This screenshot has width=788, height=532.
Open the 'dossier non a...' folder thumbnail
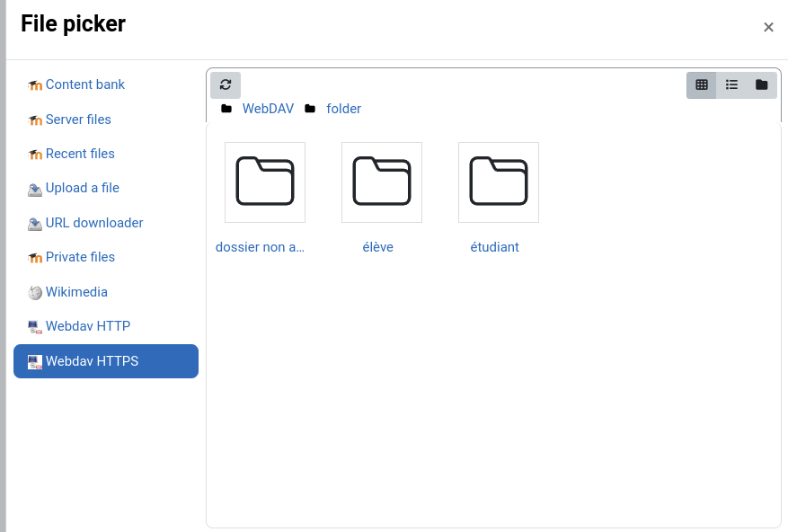(265, 182)
